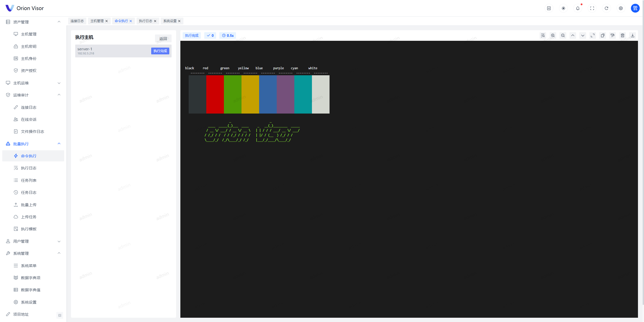644x322 pixels.
Task: Zoom out the terminal output
Action: click(563, 35)
